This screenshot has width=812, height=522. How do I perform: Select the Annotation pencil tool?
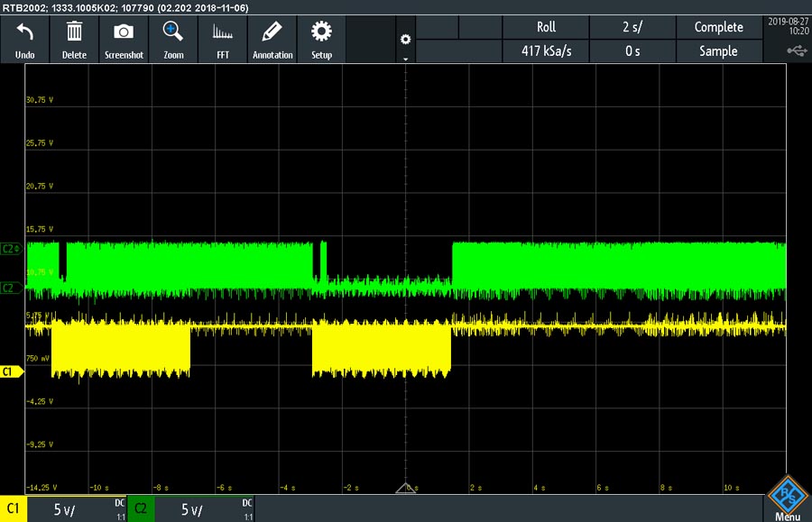coord(272,32)
